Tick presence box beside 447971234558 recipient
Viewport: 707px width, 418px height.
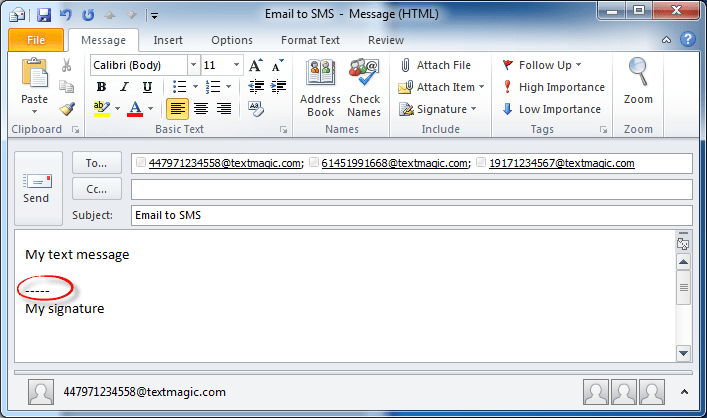pyautogui.click(x=141, y=162)
